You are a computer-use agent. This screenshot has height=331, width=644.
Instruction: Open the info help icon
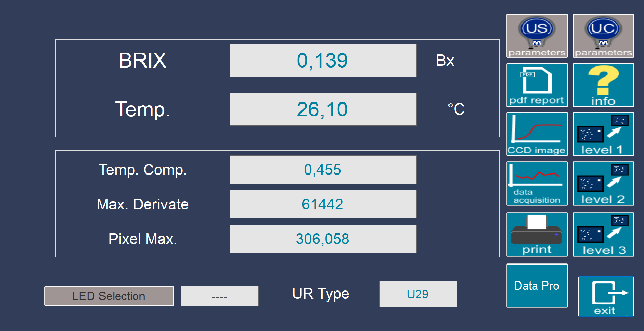pyautogui.click(x=603, y=85)
